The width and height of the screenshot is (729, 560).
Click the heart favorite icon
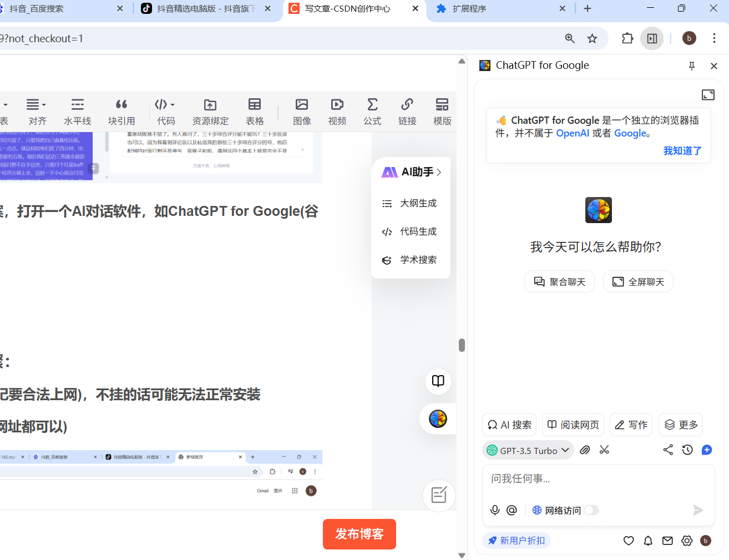(x=629, y=541)
